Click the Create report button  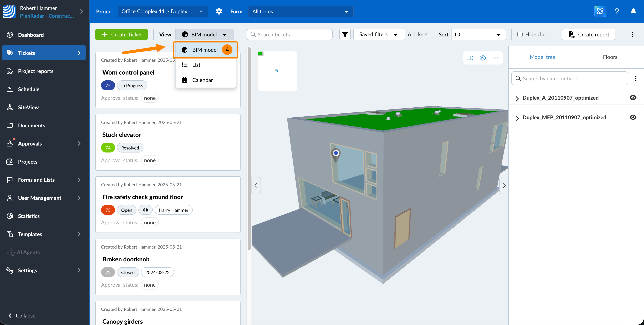589,35
